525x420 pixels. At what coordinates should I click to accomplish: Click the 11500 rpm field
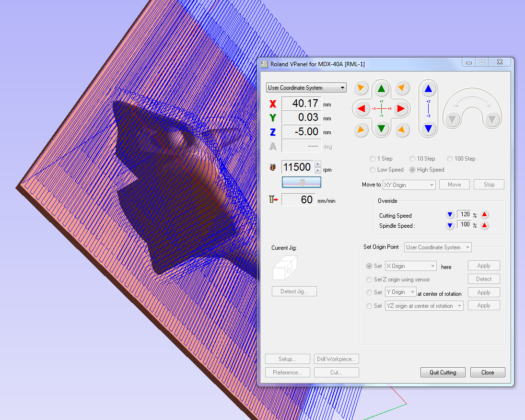(x=298, y=167)
